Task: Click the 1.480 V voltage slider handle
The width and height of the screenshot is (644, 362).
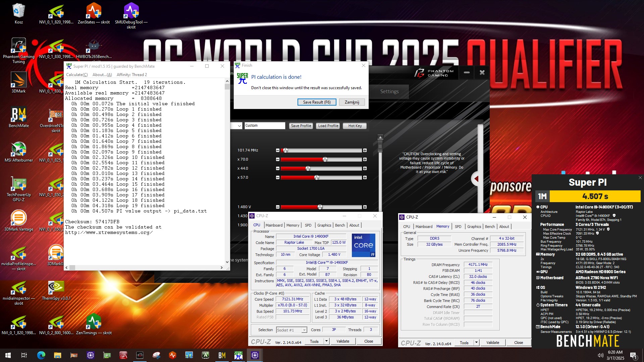Action: pos(320,207)
